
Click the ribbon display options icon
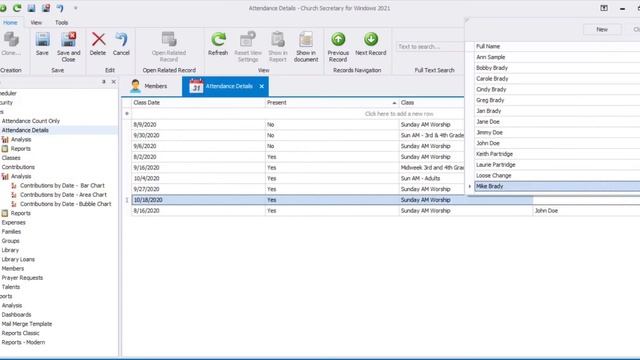(604, 8)
